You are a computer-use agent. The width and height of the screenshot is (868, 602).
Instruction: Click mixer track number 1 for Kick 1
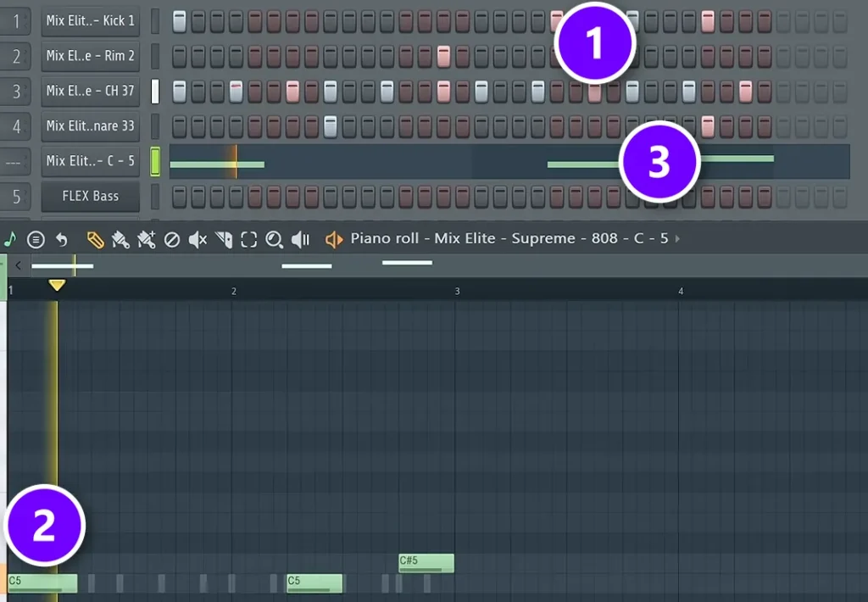pos(15,21)
